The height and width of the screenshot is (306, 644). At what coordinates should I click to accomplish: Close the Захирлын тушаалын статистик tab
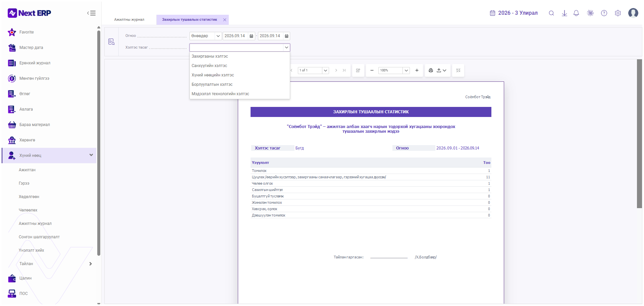pyautogui.click(x=225, y=20)
